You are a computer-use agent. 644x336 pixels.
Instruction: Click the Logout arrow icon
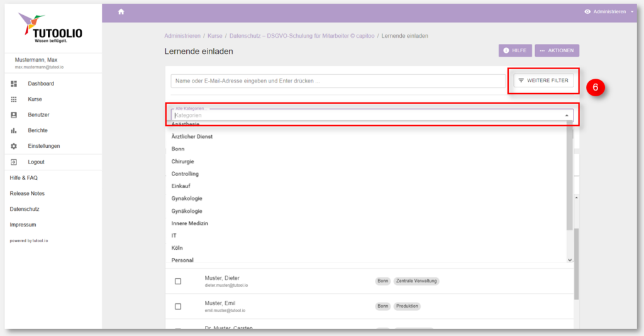[x=14, y=162]
